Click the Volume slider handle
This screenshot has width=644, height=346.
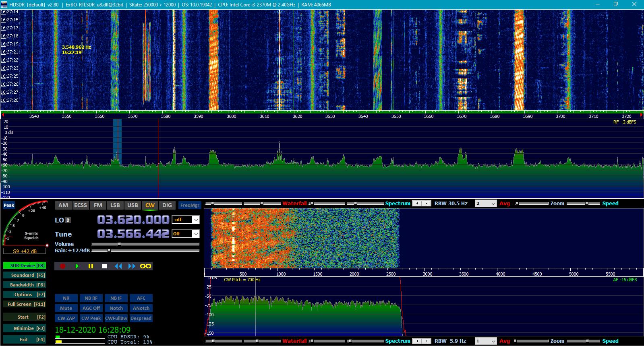[119, 244]
